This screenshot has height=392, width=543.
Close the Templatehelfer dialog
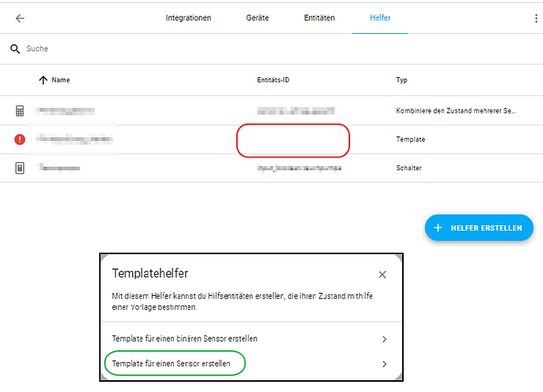point(382,275)
